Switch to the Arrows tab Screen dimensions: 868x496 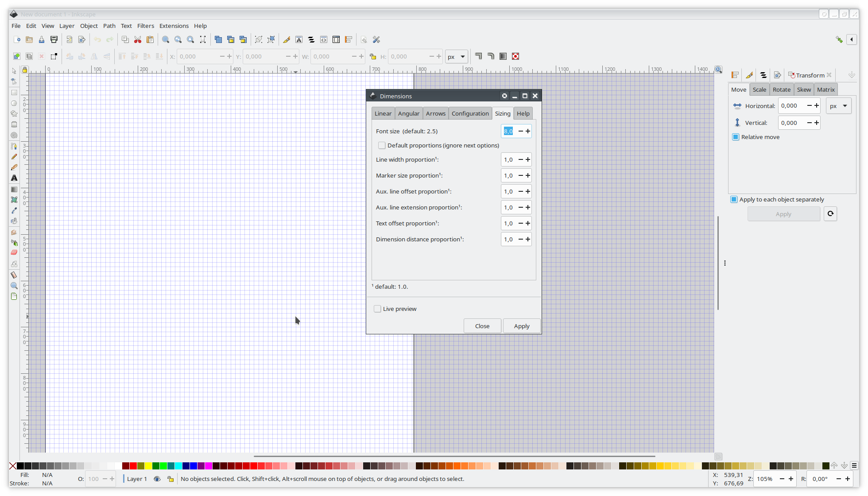(x=435, y=114)
